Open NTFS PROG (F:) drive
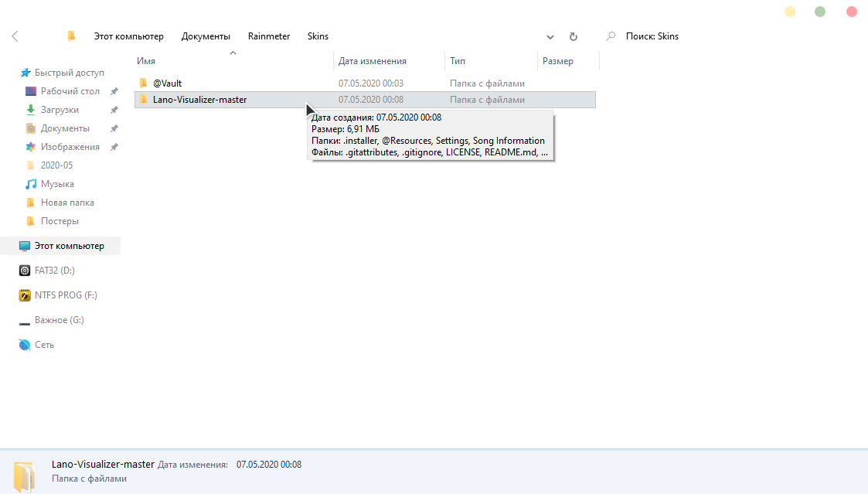Viewport: 868px width, 494px height. point(66,295)
